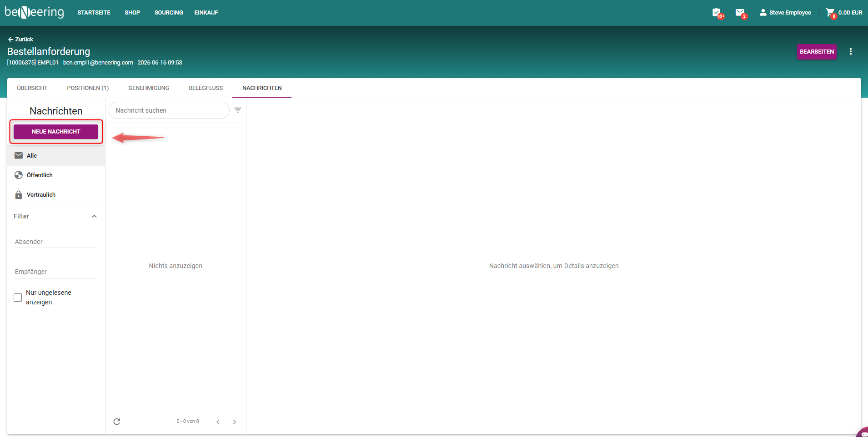The width and height of the screenshot is (868, 437).
Task: Go to previous page of messages
Action: click(x=218, y=422)
